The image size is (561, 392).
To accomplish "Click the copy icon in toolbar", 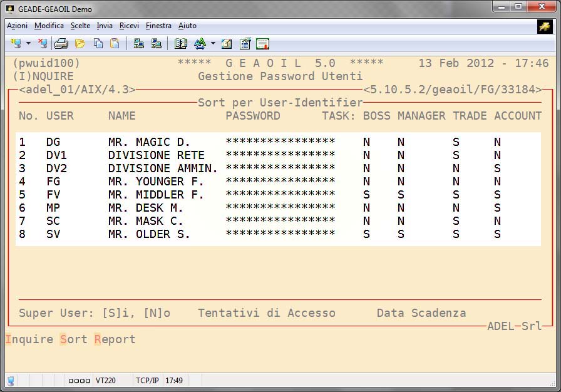I will (x=98, y=44).
